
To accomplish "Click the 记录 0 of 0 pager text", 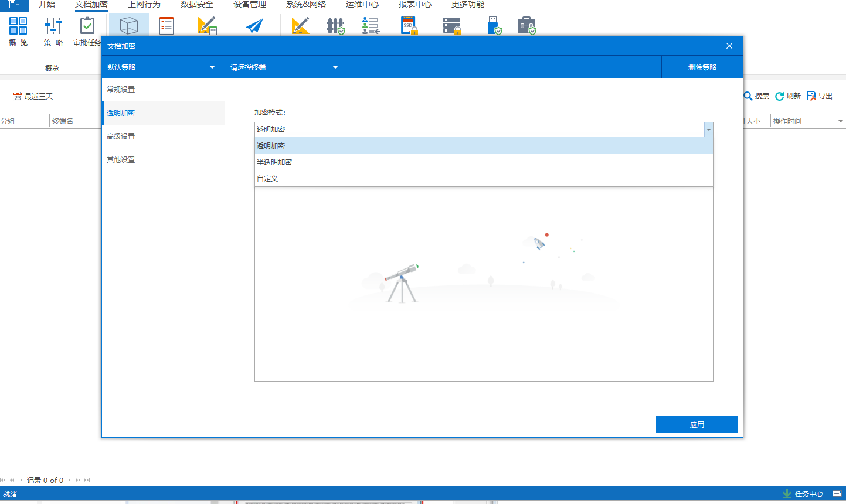I will pyautogui.click(x=45, y=480).
